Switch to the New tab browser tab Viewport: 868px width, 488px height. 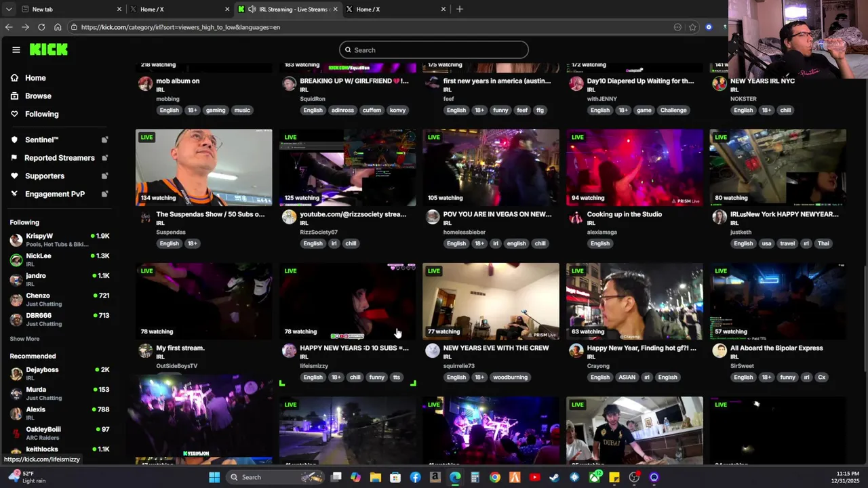(71, 9)
